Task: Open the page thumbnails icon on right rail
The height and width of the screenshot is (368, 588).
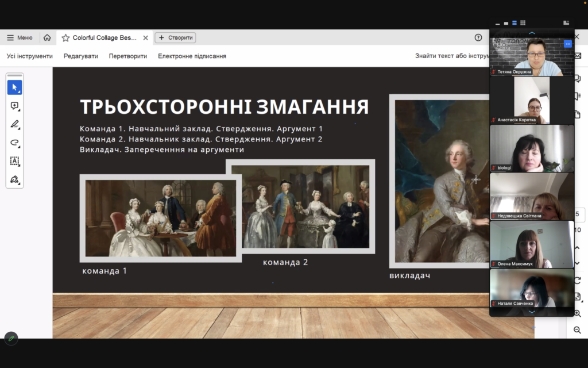Action: pyautogui.click(x=578, y=114)
